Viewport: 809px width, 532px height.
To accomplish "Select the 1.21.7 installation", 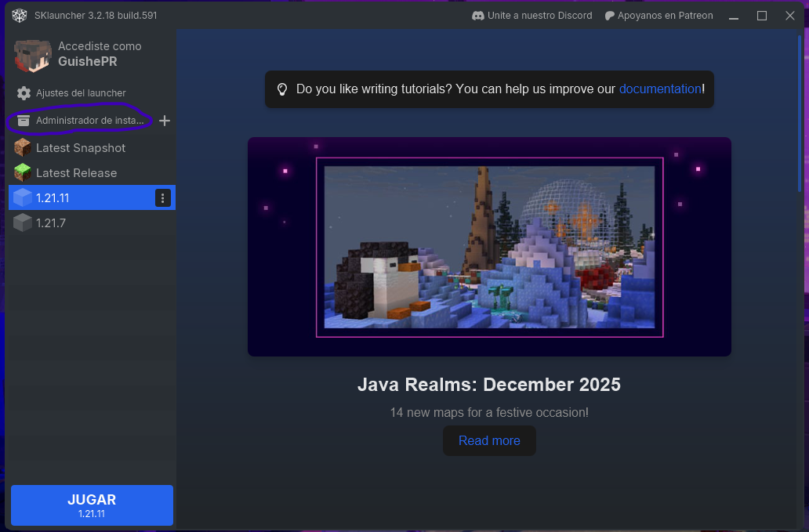I will (53, 223).
